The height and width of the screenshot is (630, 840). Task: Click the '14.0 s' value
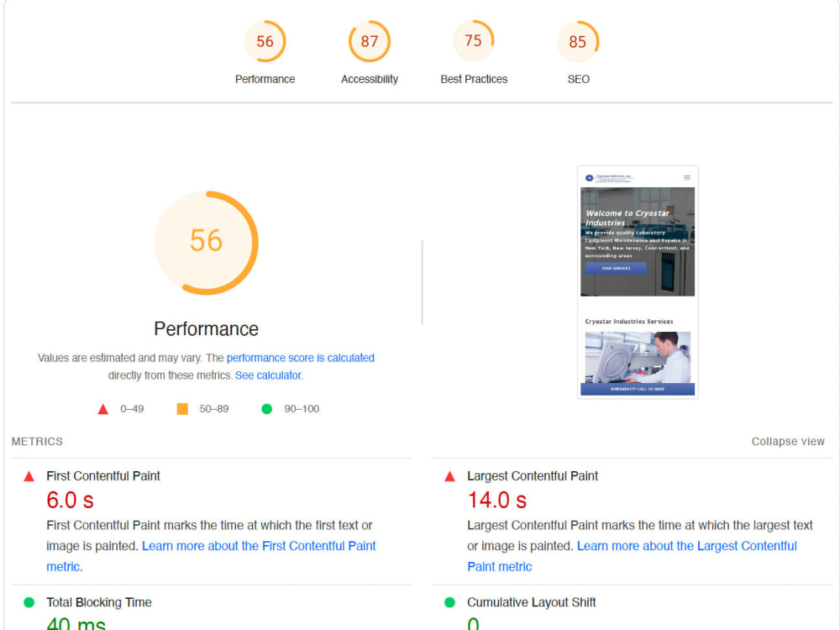coord(497,501)
